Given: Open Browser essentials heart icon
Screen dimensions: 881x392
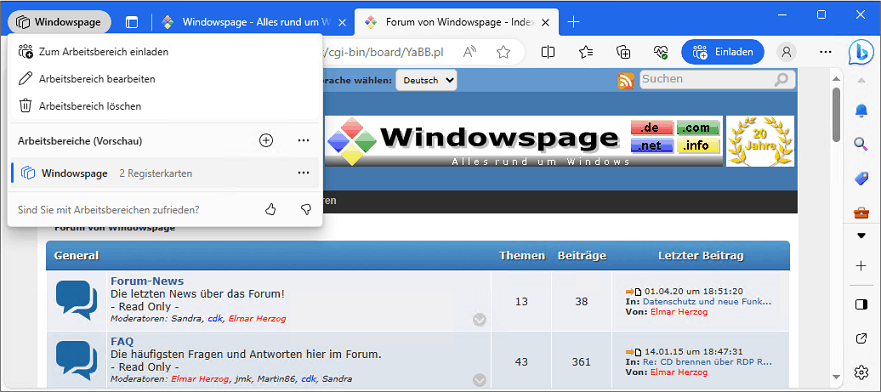Looking at the screenshot, I should pos(660,52).
